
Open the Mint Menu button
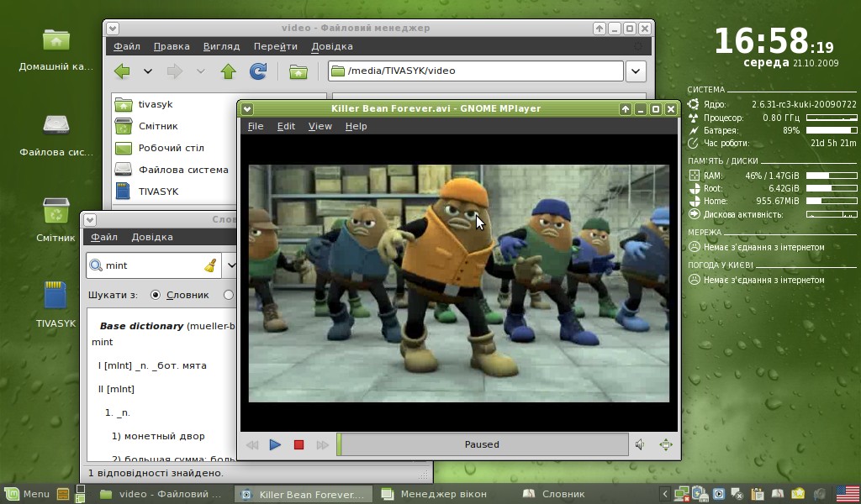27,494
